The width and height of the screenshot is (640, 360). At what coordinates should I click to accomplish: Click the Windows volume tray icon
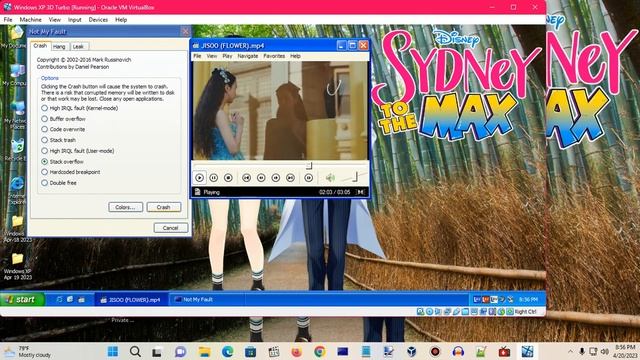tap(604, 351)
